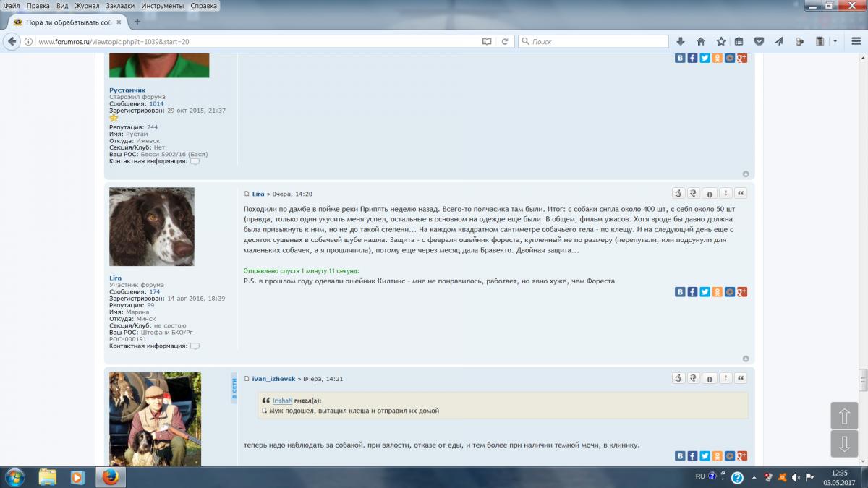Share Lira's post on Twitter
868x488 pixels.
705,292
